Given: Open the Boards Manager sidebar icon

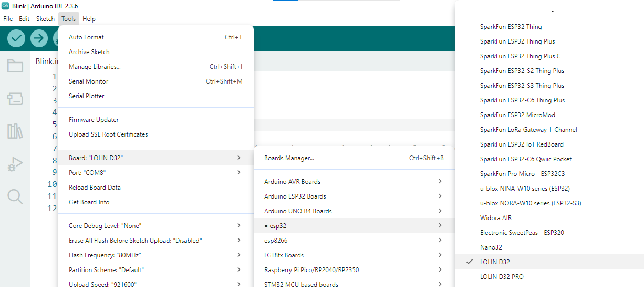Looking at the screenshot, I should point(15,99).
